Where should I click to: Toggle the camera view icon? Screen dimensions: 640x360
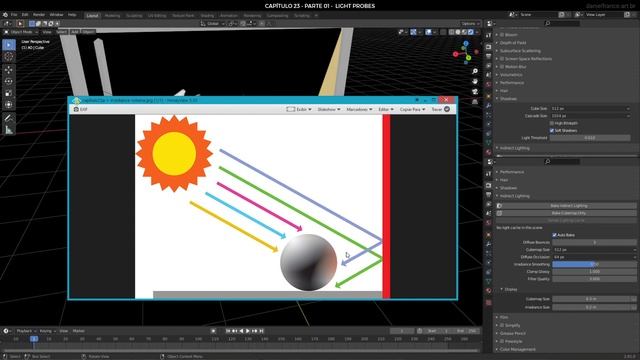[x=475, y=91]
